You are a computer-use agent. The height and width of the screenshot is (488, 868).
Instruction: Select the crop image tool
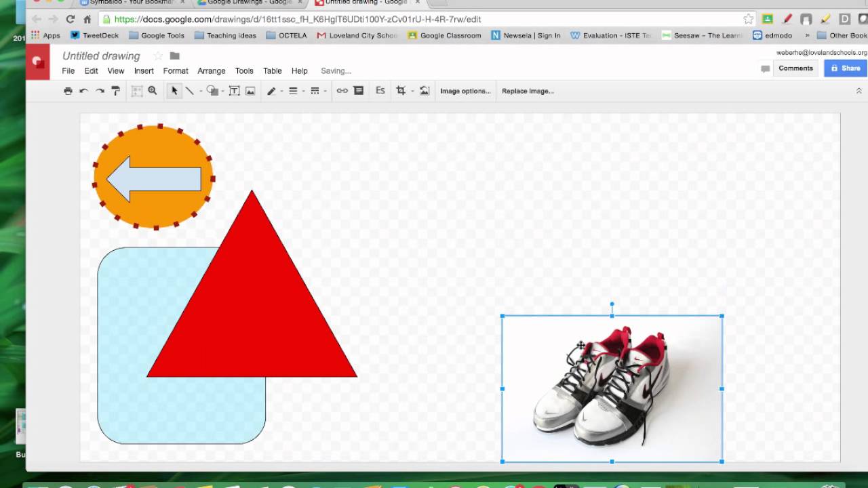point(401,90)
